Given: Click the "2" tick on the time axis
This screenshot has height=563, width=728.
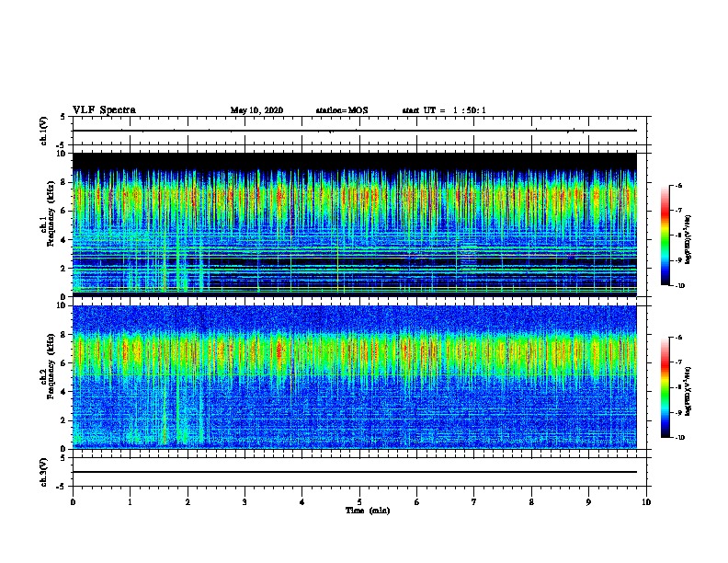Looking at the screenshot, I should (x=188, y=501).
